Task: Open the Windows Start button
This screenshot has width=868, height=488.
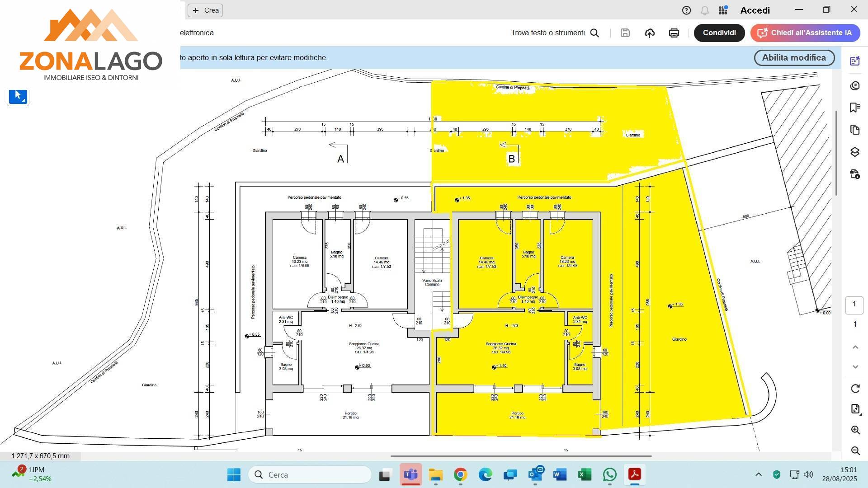Action: [234, 474]
